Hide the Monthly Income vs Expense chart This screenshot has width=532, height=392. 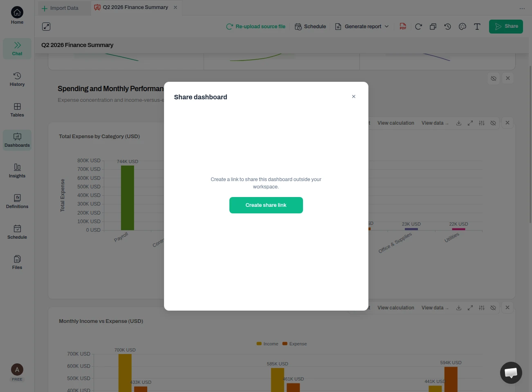tap(493, 308)
